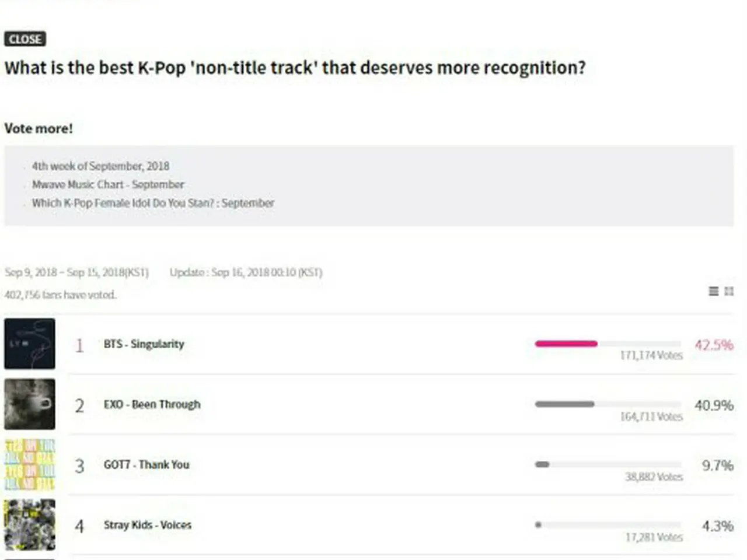Click the 42.5% result for BTS
The width and height of the screenshot is (747, 560).
[714, 345]
